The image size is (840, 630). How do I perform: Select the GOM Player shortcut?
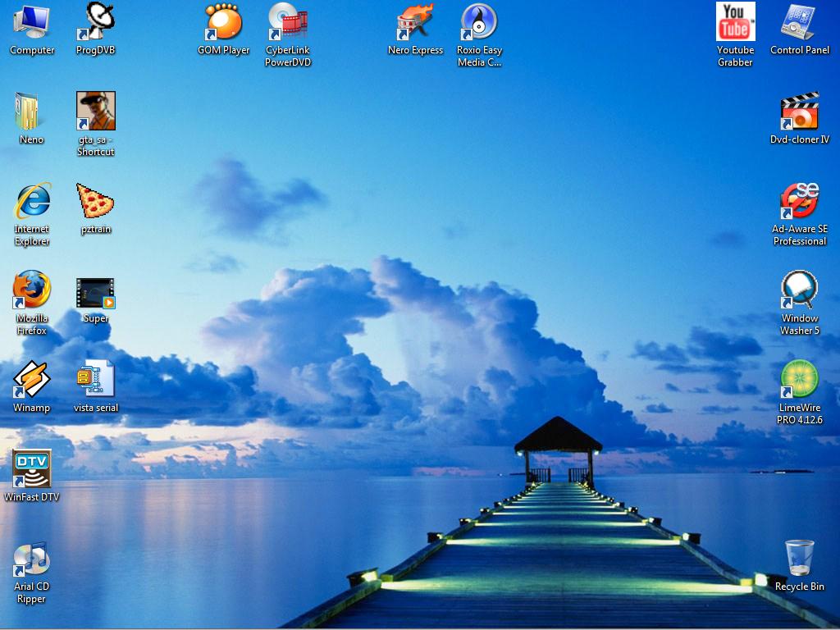point(223,23)
